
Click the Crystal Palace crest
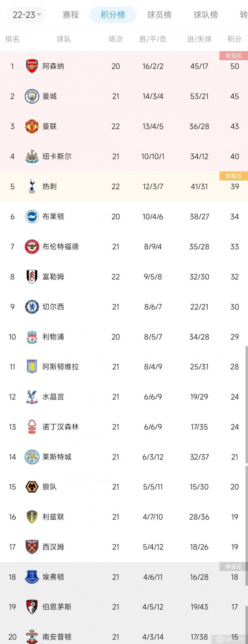click(x=32, y=397)
